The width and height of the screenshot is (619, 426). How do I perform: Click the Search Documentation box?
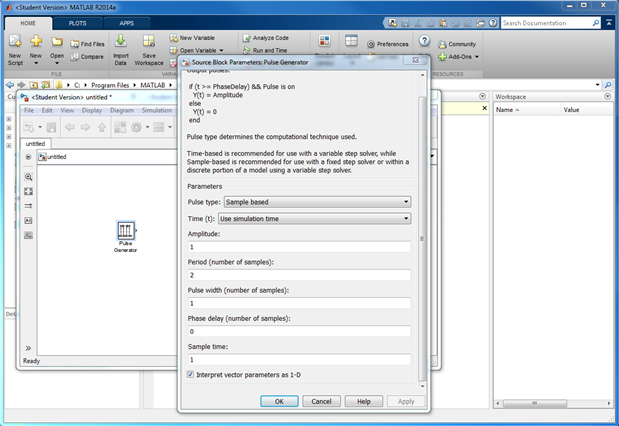tap(547, 23)
